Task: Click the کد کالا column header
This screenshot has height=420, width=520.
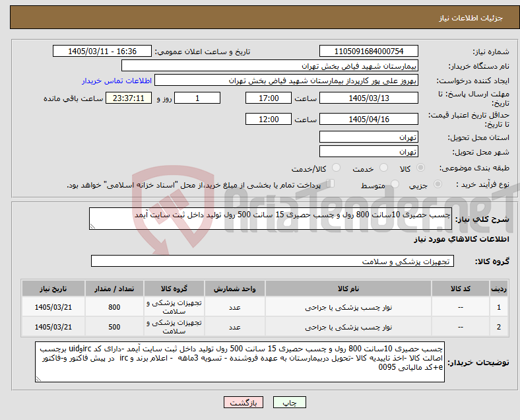Action: tap(461, 289)
